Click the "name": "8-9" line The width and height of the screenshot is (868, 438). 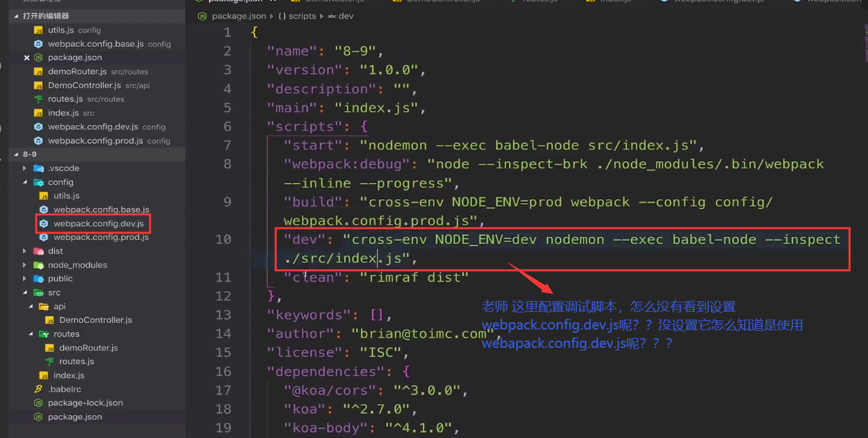(325, 51)
